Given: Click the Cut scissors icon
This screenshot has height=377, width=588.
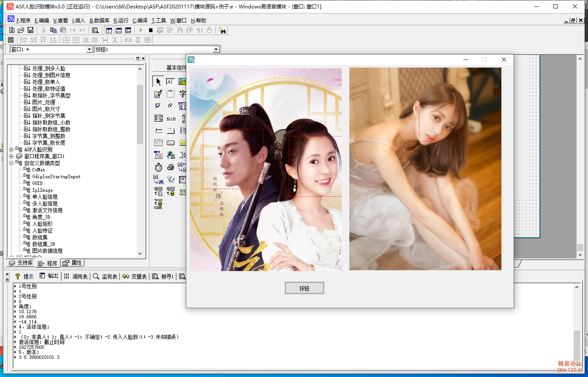Looking at the screenshot, I should pyautogui.click(x=44, y=30).
